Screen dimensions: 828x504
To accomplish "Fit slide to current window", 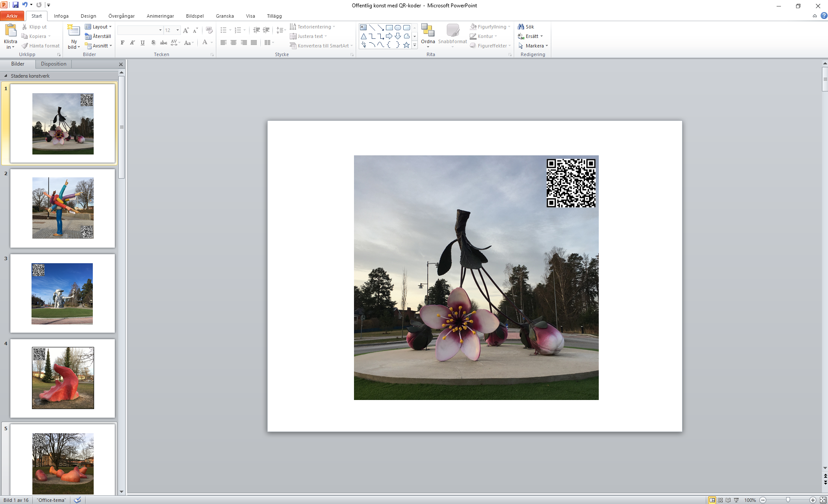I will 823,500.
